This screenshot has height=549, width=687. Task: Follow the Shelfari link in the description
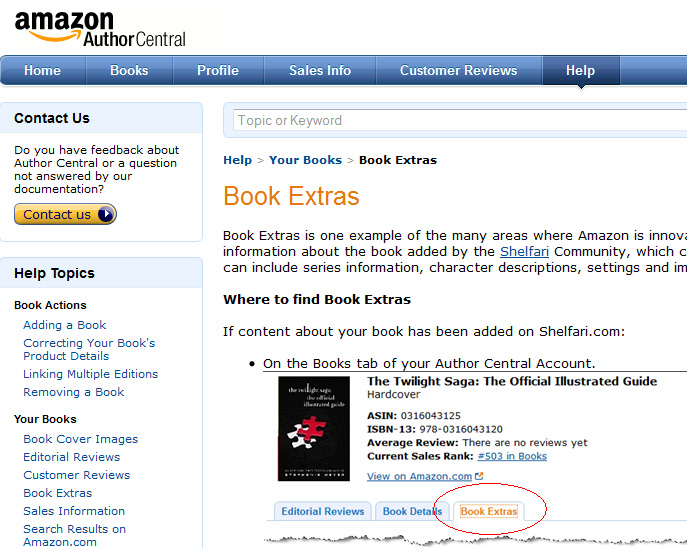tap(524, 251)
